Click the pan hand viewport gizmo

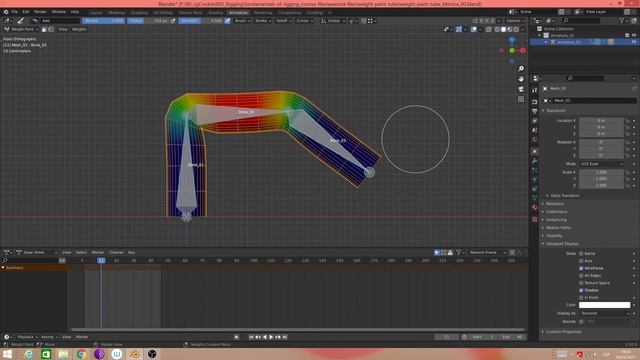521,79
